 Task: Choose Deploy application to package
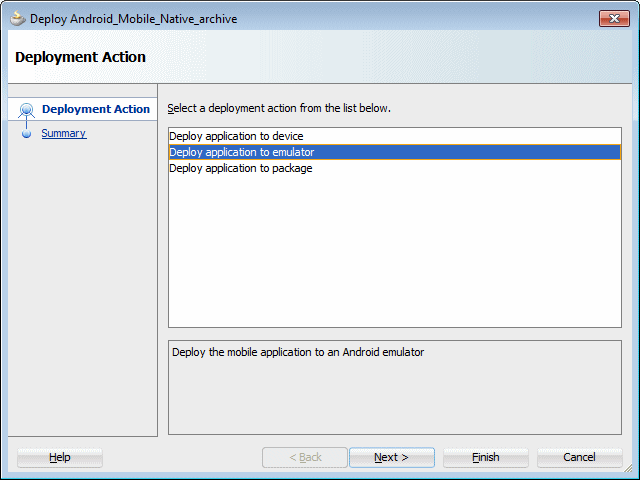[x=240, y=168]
